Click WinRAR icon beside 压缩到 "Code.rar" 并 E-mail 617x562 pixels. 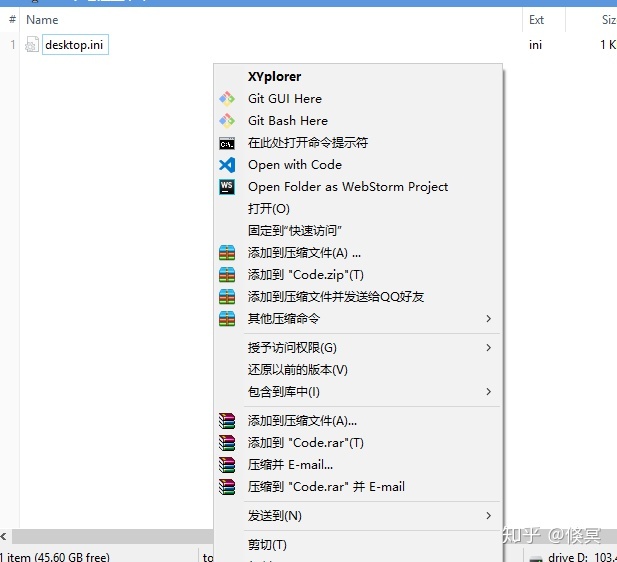coord(227,487)
